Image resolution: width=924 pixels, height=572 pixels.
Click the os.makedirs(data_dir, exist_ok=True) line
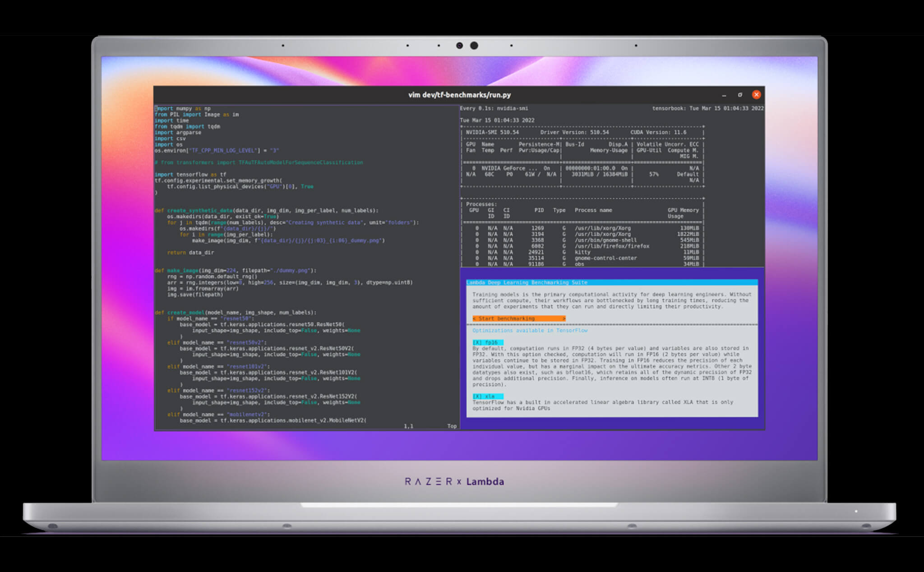coord(223,217)
